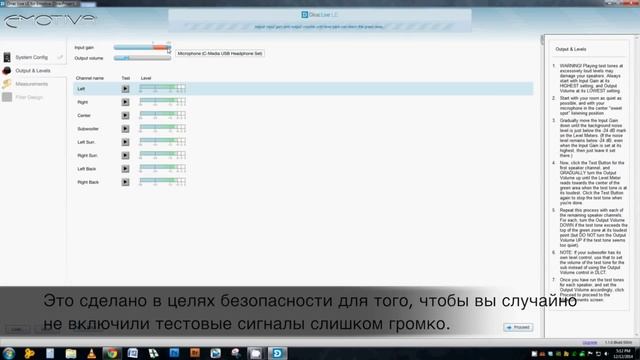Select the Left channel name

coord(81,89)
